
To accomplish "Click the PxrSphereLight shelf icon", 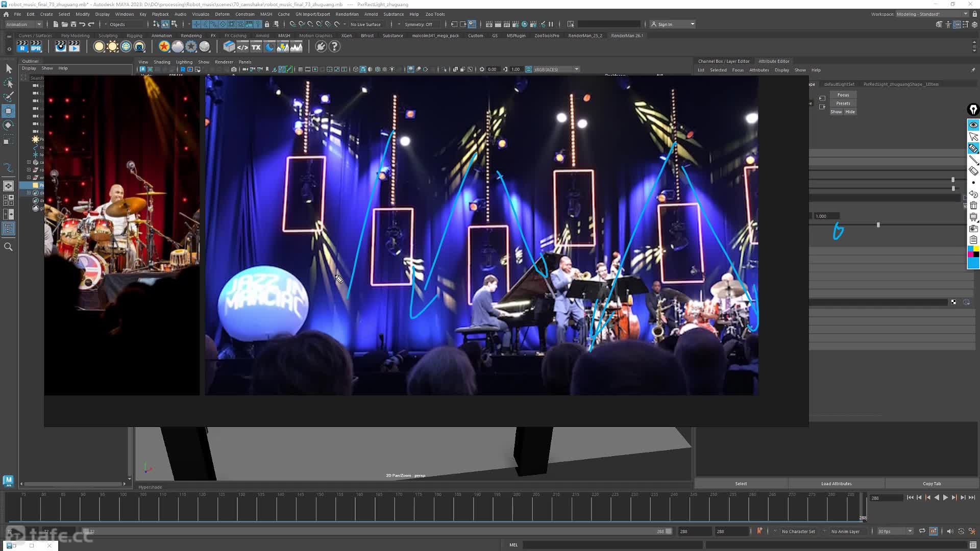I will click(99, 47).
